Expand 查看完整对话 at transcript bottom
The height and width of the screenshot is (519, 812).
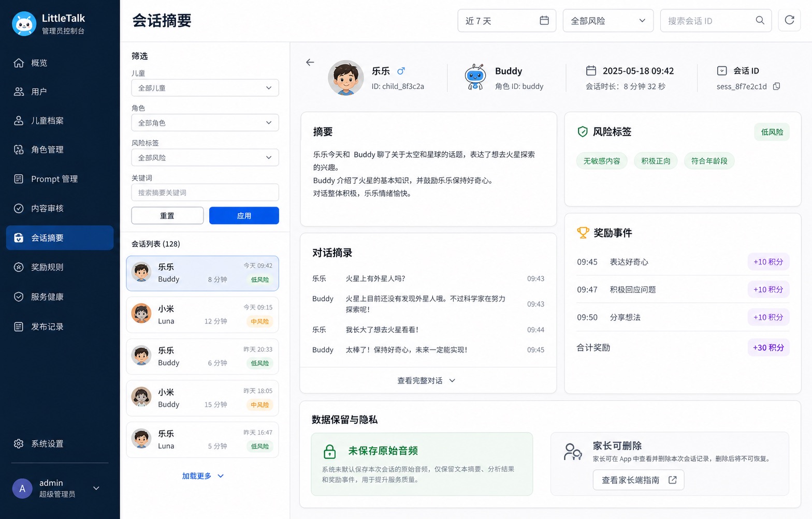click(426, 380)
